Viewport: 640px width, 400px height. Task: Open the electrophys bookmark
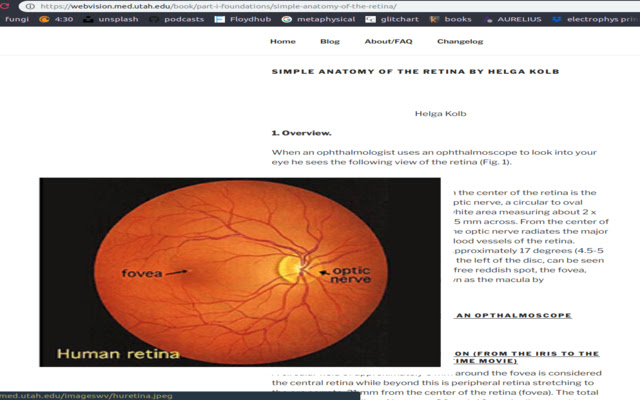click(x=596, y=19)
